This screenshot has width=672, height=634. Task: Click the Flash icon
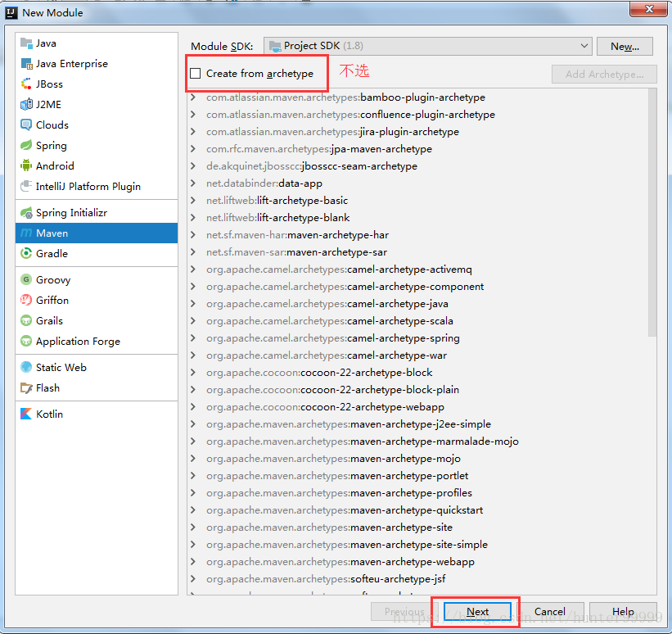click(26, 388)
